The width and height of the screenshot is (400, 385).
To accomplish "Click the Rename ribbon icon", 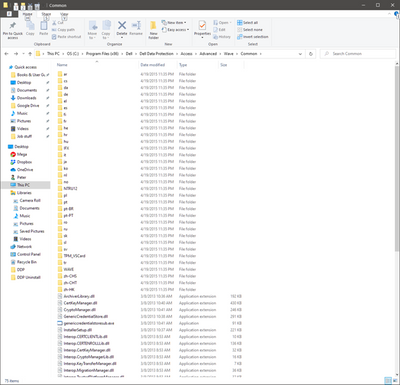I will click(136, 25).
